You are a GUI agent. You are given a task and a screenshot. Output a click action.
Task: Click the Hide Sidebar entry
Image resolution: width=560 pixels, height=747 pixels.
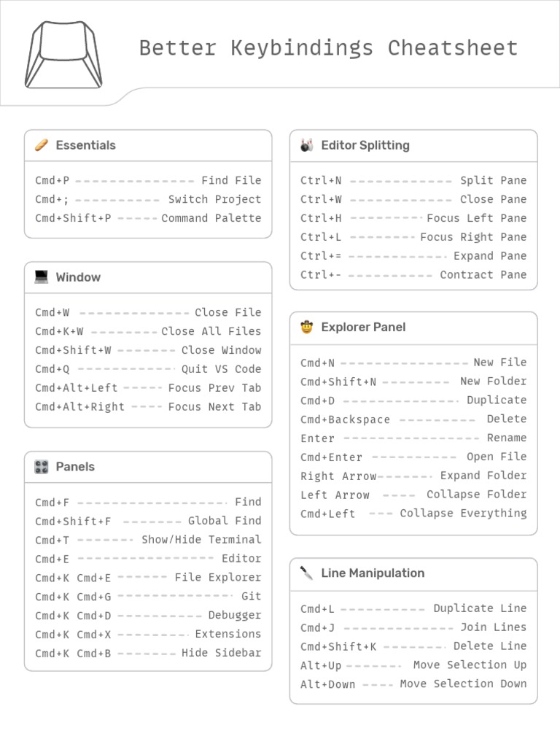[x=221, y=653]
